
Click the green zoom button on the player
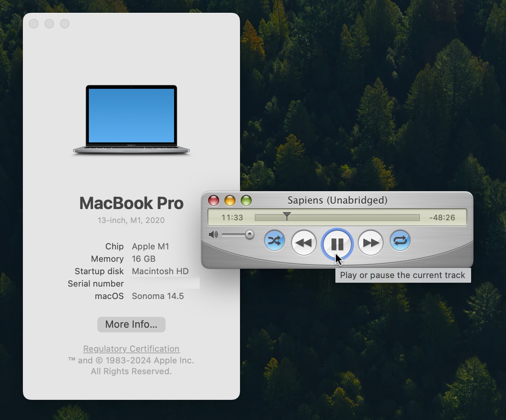point(246,200)
